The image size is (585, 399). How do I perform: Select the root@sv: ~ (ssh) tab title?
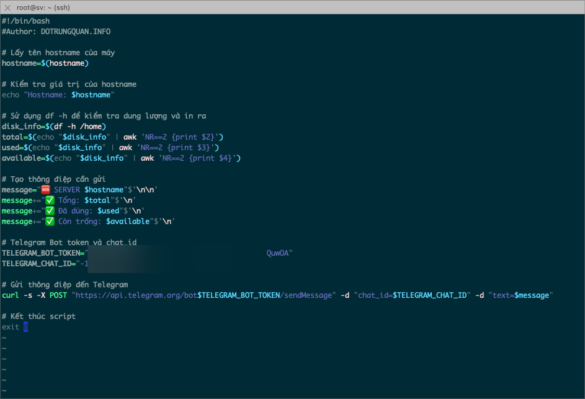tap(43, 7)
